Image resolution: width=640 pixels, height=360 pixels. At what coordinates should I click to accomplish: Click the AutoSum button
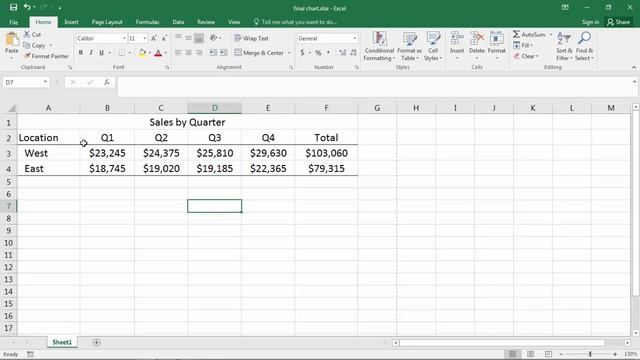(x=529, y=35)
